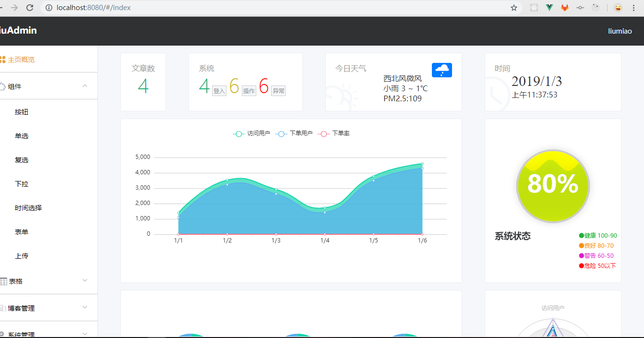The image size is (644, 338).
Task: Click the time 上午11:37:53
Action: [x=535, y=95]
